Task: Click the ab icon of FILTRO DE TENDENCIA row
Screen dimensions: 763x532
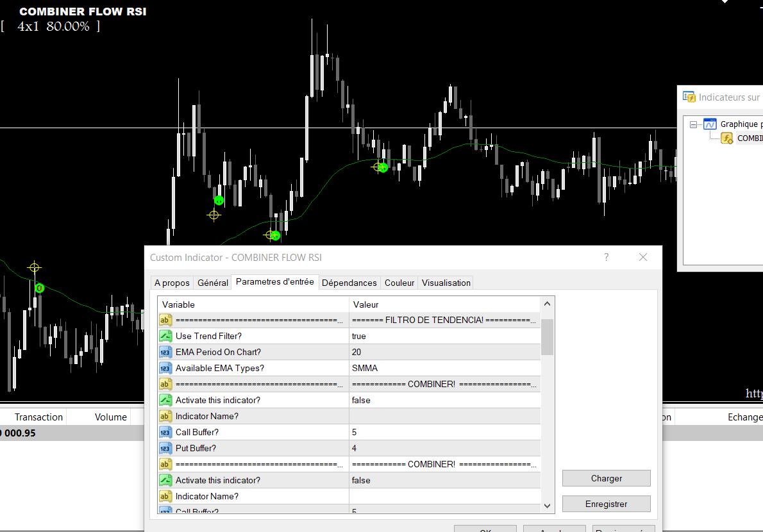Action: [x=165, y=320]
